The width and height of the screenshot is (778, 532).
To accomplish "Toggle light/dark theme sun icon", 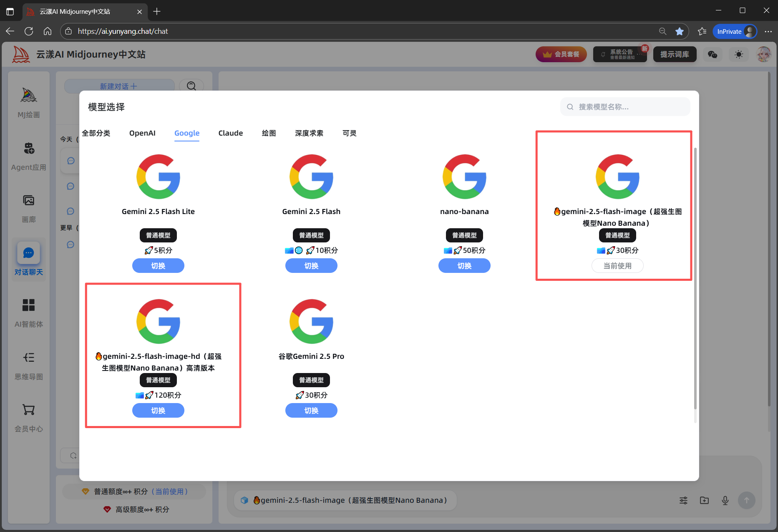I will pyautogui.click(x=739, y=55).
